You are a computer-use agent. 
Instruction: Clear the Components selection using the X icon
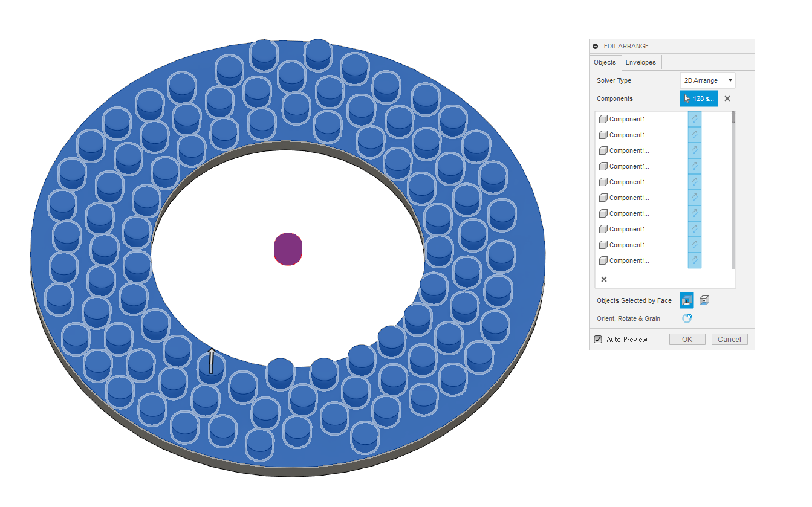click(x=727, y=98)
